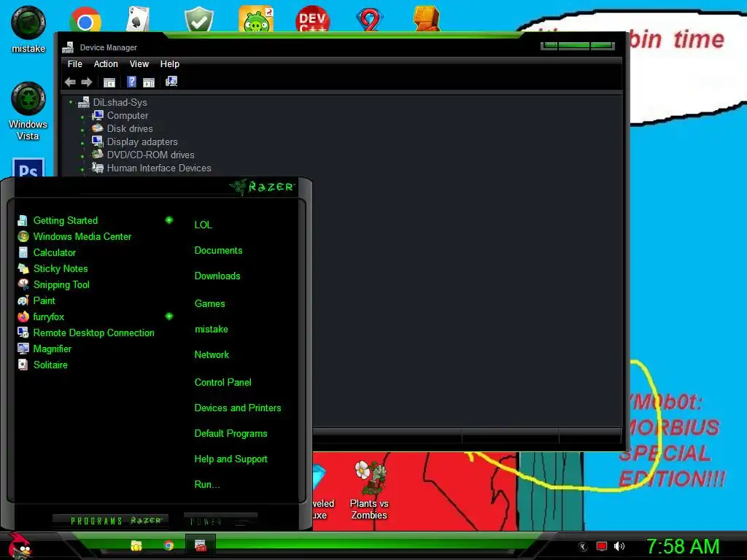747x560 pixels.
Task: Click the red flag tray icon
Action: [x=602, y=546]
